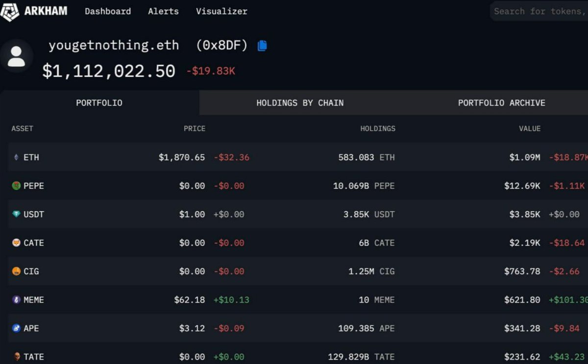
Task: Open the PEPE asset name
Action: [34, 186]
